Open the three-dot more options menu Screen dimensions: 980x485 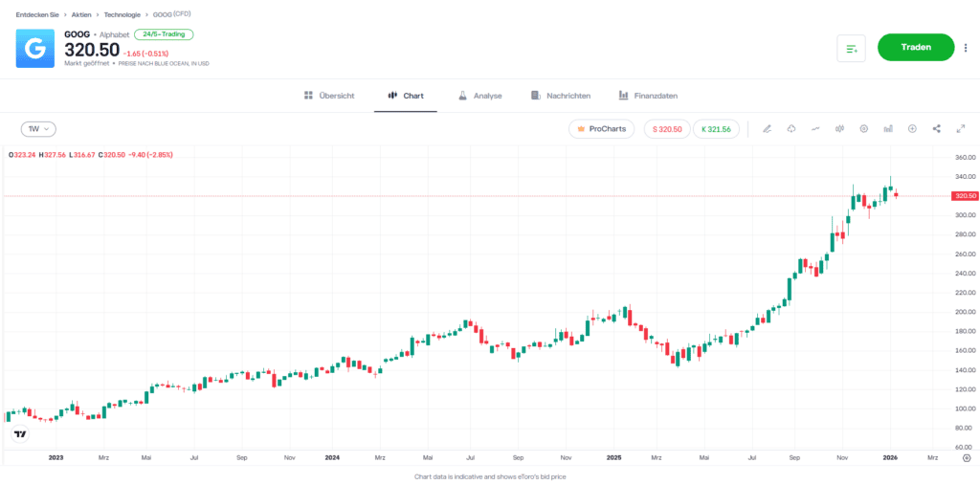click(x=965, y=48)
